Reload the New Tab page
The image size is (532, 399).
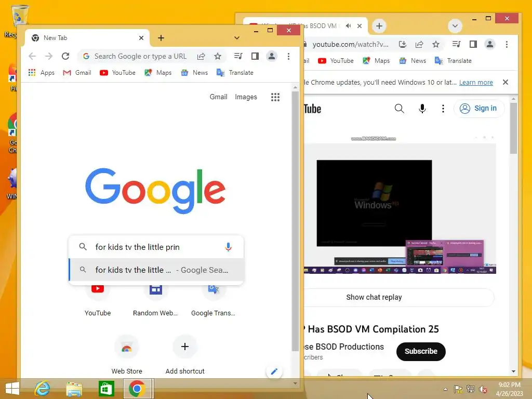tap(65, 56)
